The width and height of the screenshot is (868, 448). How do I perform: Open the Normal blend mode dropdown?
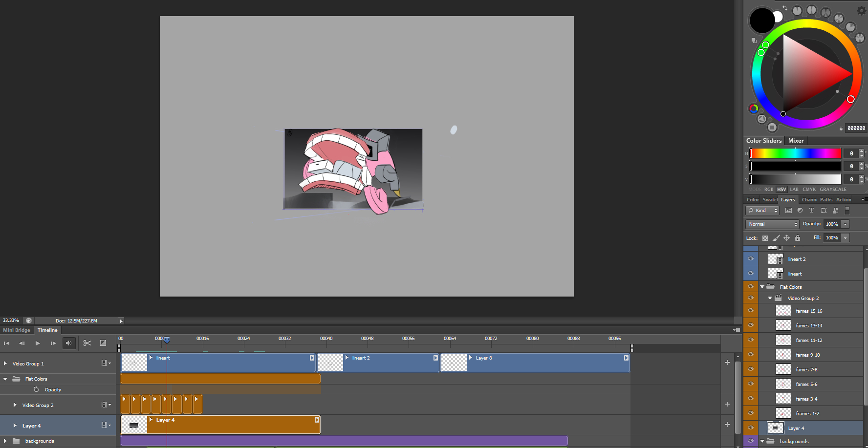point(772,224)
